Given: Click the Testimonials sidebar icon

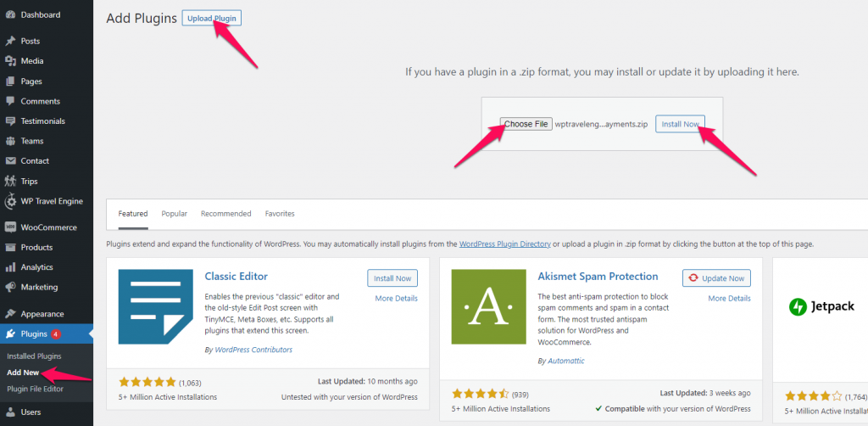Looking at the screenshot, I should point(10,121).
